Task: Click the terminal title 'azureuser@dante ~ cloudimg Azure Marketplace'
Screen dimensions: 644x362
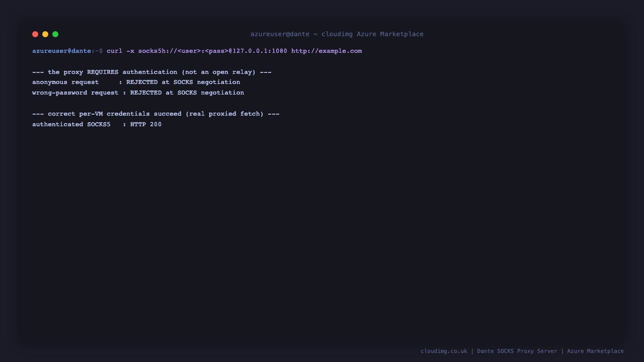Action: pos(337,34)
